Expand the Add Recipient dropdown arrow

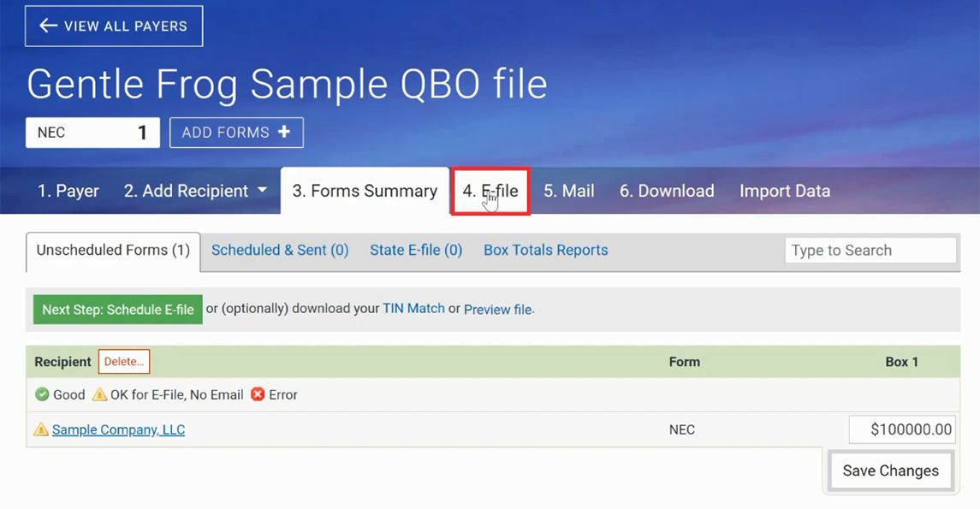tap(263, 190)
